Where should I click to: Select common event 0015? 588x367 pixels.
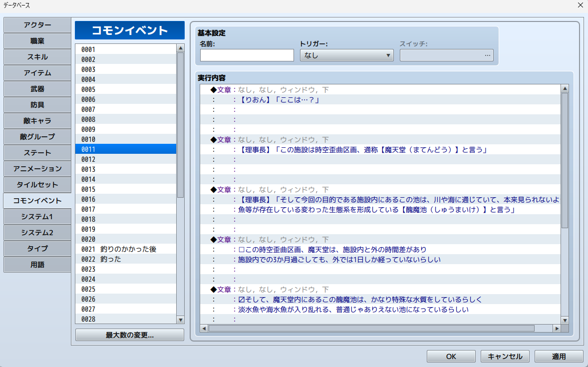click(x=126, y=189)
